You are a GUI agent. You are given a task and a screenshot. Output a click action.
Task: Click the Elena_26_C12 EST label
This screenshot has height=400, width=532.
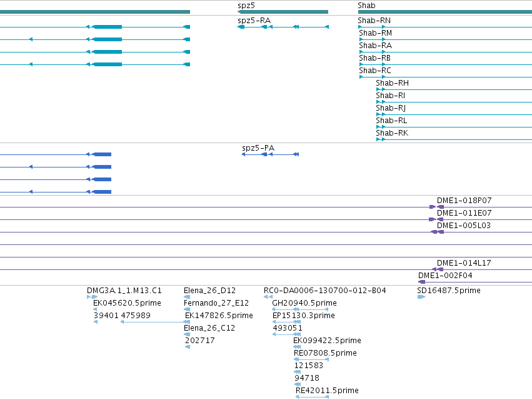coord(209,328)
